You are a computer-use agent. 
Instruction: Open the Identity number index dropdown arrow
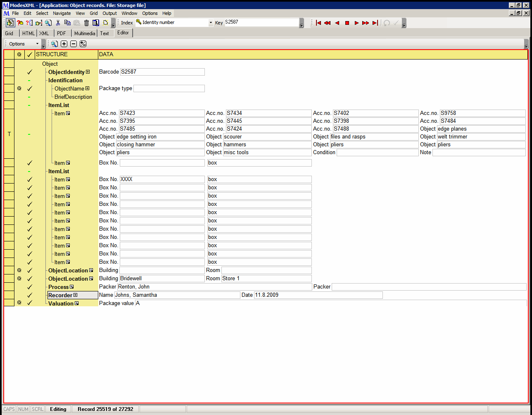211,23
